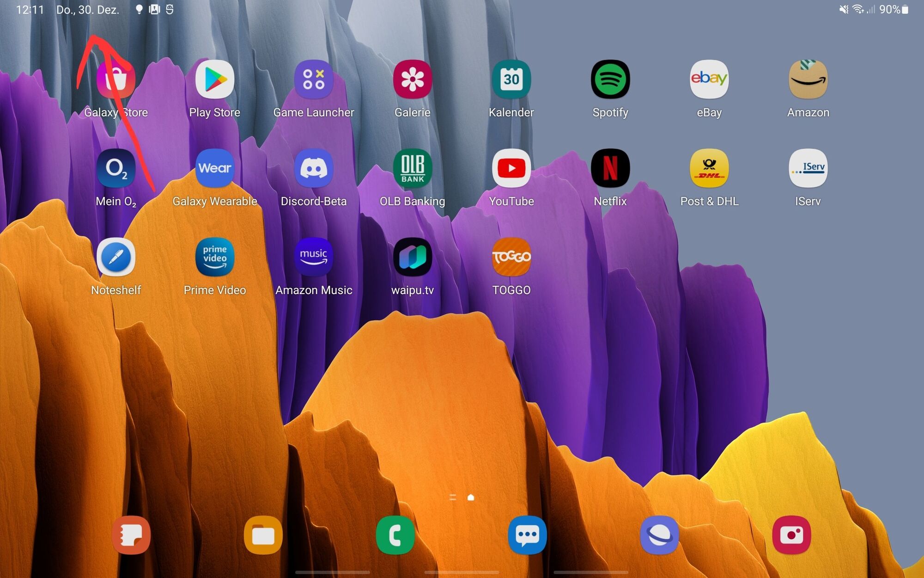
Task: Open the waipu.tv app
Action: (x=413, y=257)
